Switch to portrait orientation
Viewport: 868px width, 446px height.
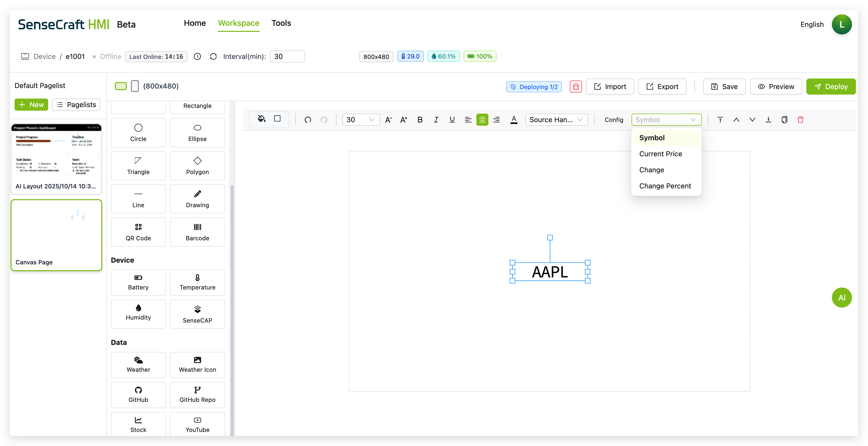[135, 86]
